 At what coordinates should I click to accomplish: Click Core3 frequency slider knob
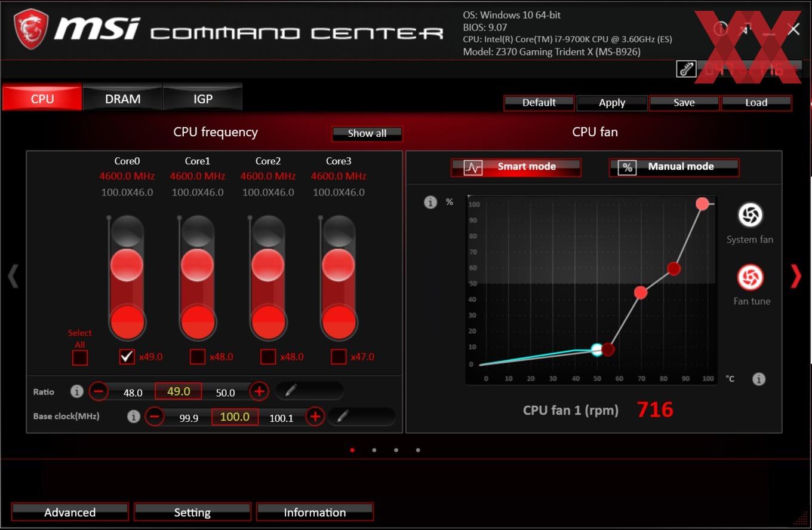(x=339, y=264)
